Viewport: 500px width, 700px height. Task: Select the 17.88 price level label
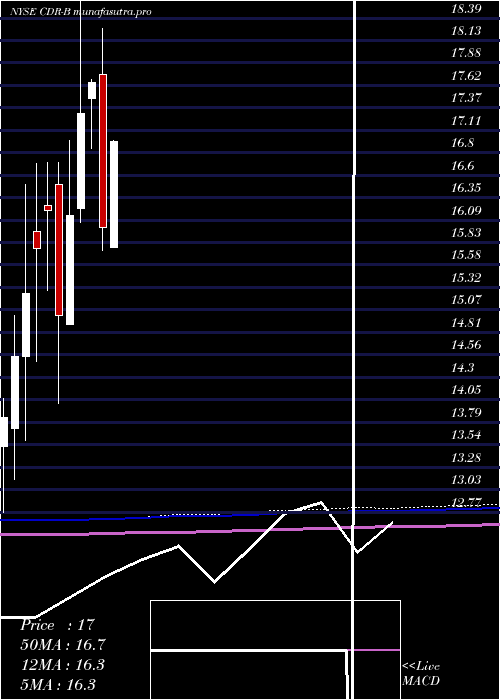[466, 53]
